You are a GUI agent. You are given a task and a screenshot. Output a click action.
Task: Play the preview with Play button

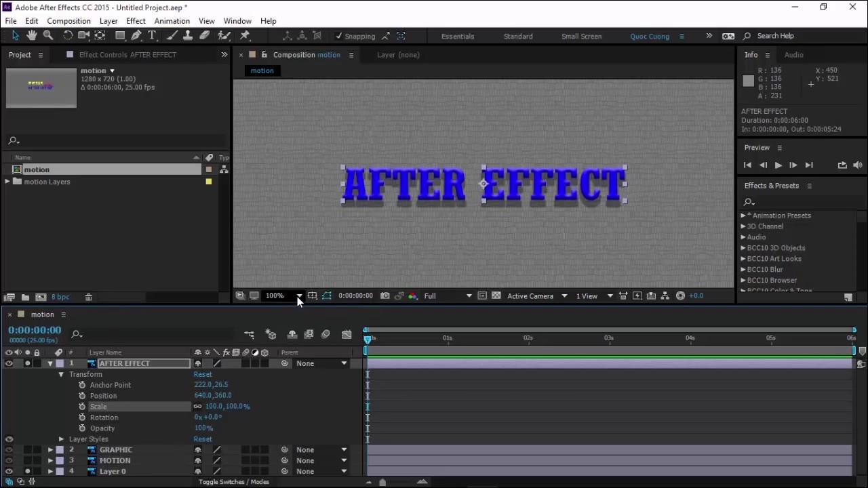[x=778, y=165]
